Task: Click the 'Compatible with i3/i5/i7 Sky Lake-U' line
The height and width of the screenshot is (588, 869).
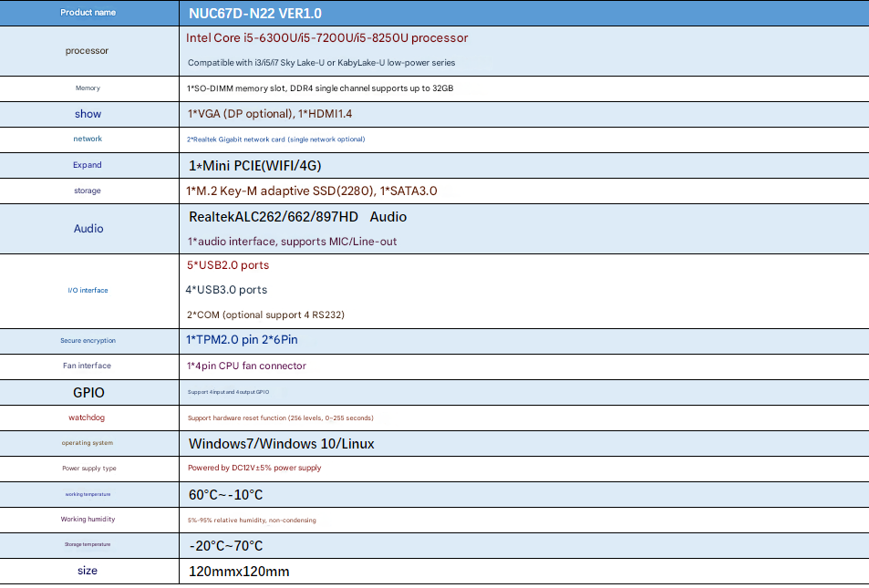Action: tap(322, 63)
